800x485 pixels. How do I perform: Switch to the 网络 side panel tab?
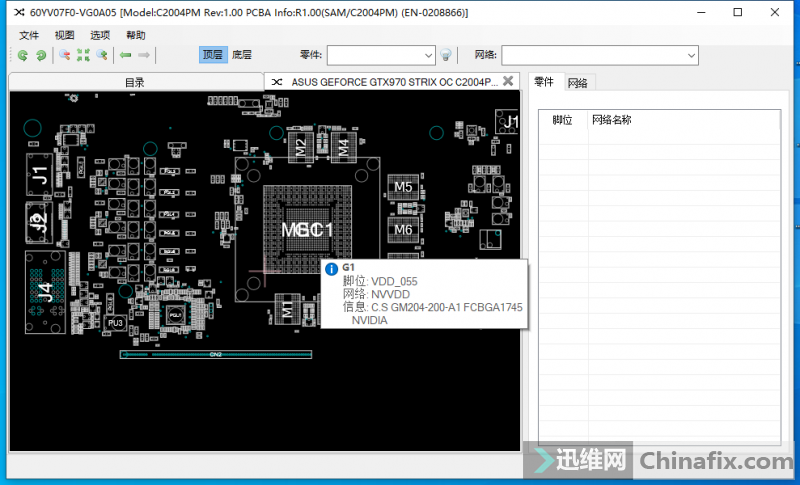click(578, 83)
